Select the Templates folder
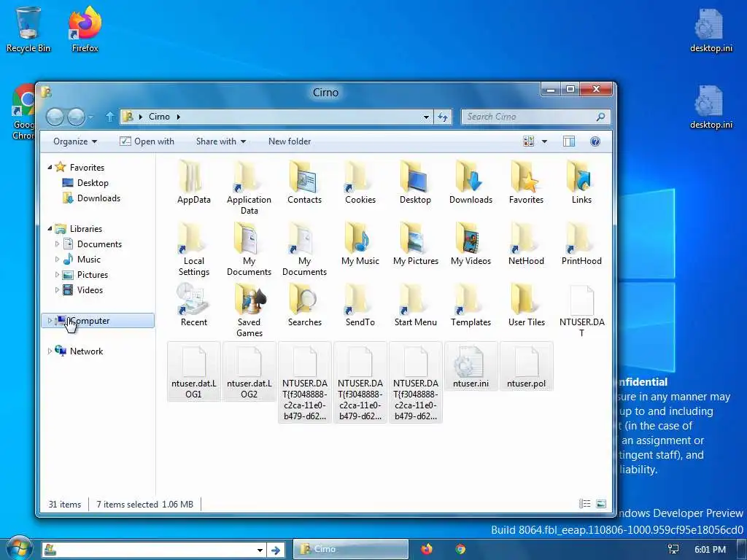The height and width of the screenshot is (560, 747). (x=471, y=306)
